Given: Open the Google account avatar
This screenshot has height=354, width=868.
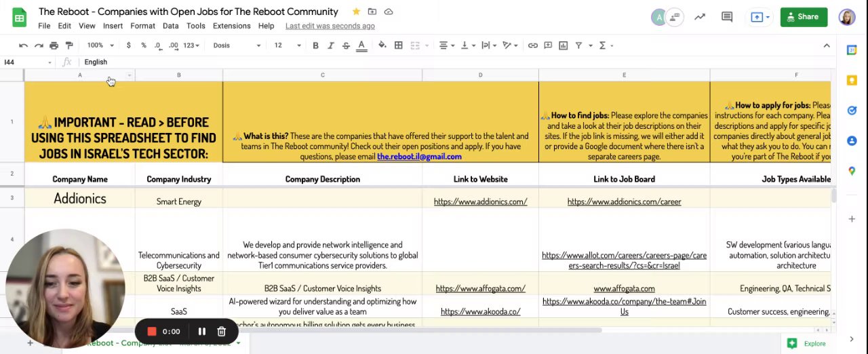Looking at the screenshot, I should 847,17.
